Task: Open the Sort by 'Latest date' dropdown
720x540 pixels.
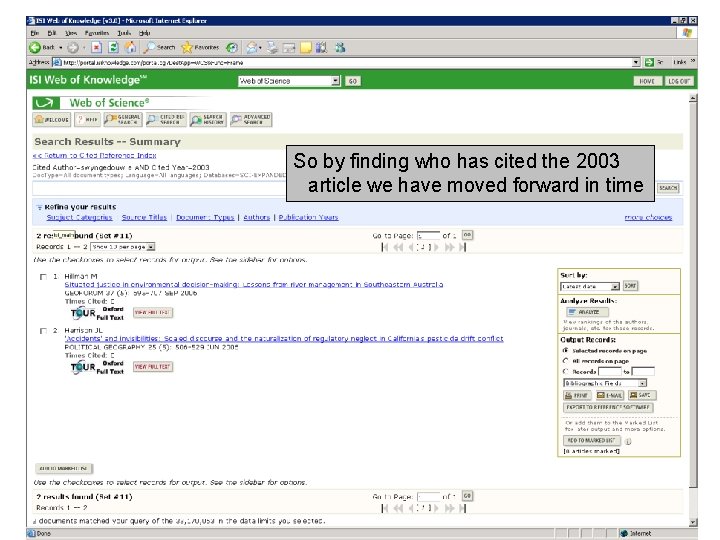Action: point(590,287)
